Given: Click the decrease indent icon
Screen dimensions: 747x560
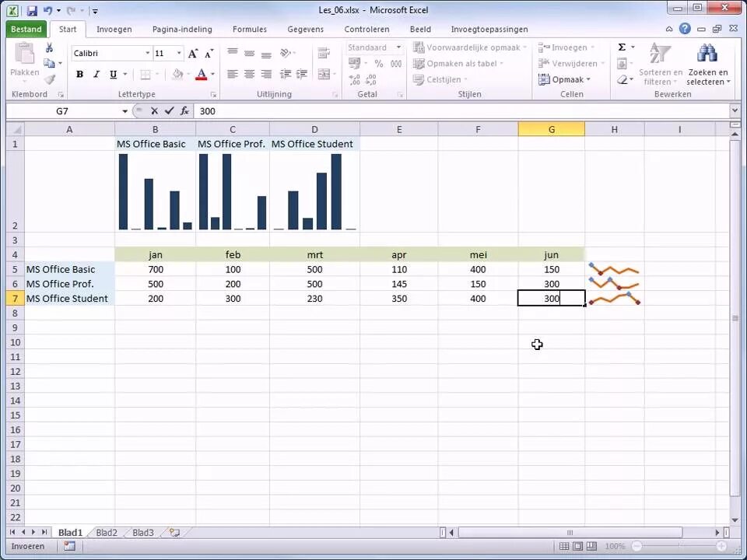Looking at the screenshot, I should [x=286, y=75].
